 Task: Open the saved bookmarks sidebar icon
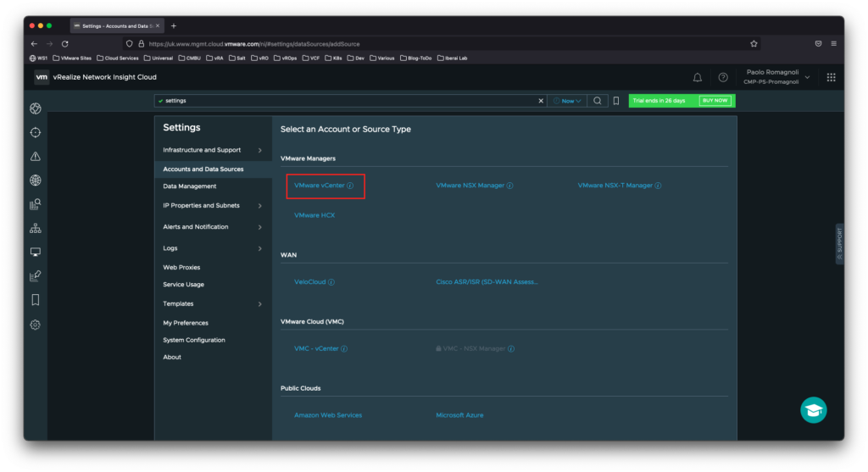click(36, 300)
